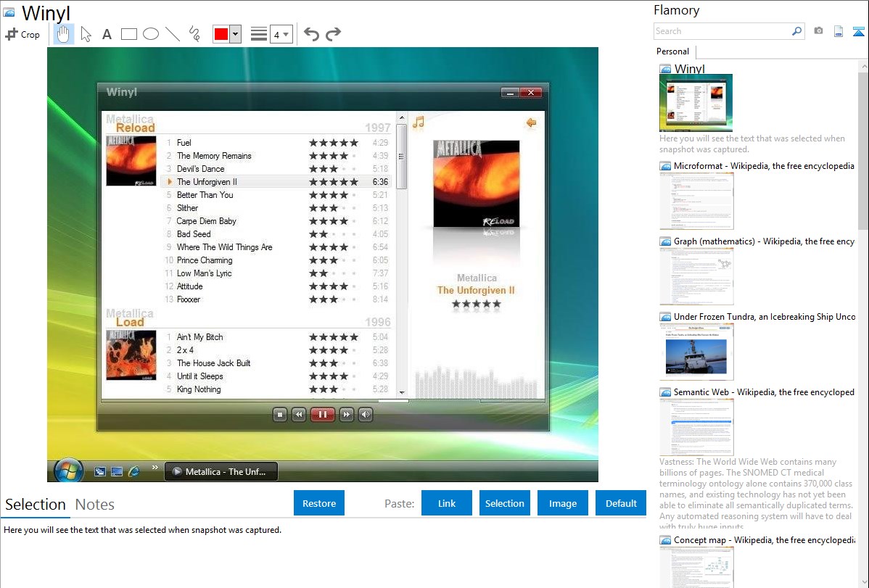Open Graph (mathematics) snapshot title
The width and height of the screenshot is (869, 588).
[764, 241]
